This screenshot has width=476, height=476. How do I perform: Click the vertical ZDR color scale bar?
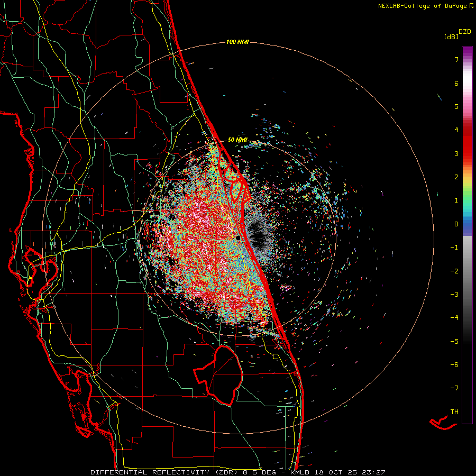coord(467,235)
